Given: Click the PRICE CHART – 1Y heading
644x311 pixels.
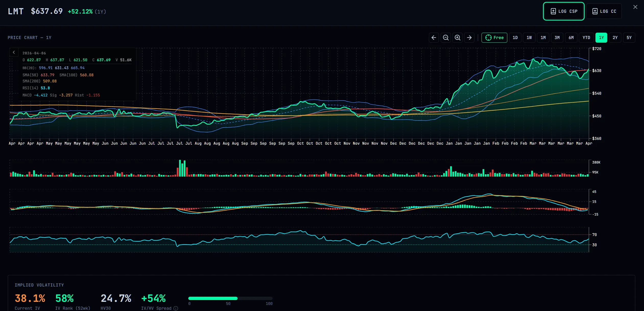Looking at the screenshot, I should [x=29, y=38].
